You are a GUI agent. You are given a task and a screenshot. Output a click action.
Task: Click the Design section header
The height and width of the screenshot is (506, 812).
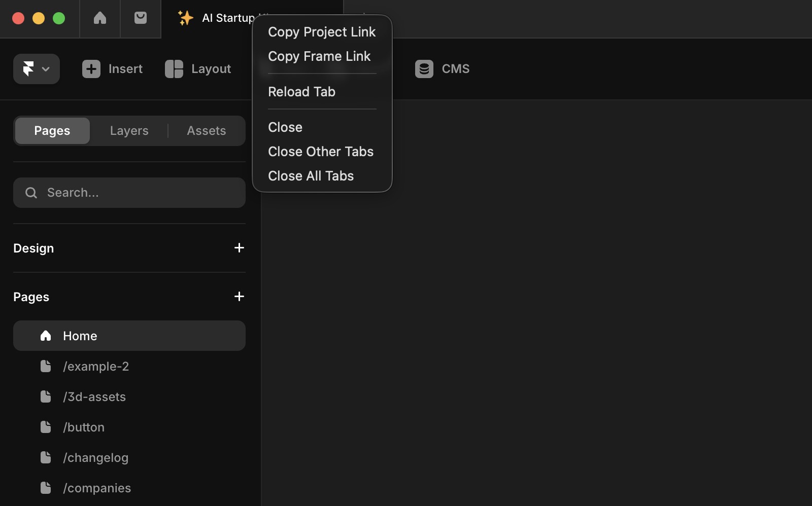pyautogui.click(x=33, y=248)
